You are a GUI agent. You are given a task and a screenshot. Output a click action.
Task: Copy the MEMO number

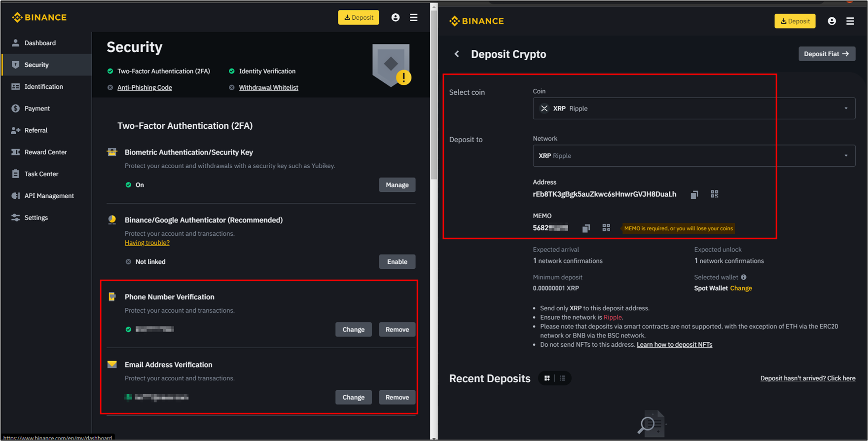586,228
